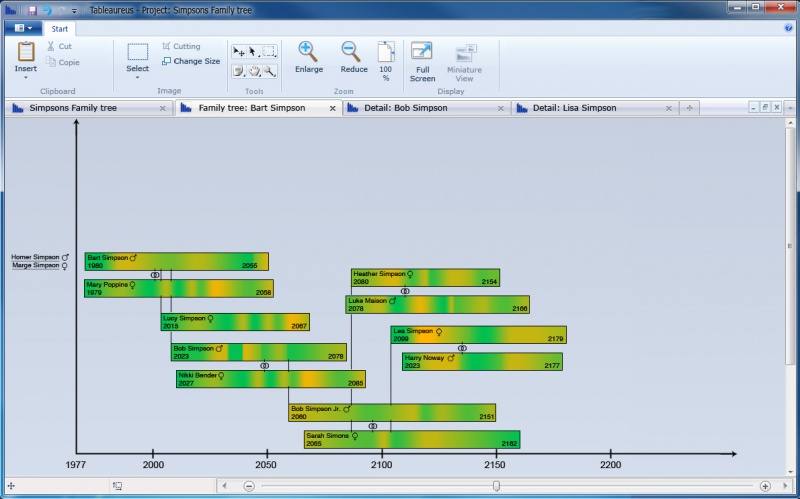Open the application menu button dropdown
The height and width of the screenshot is (499, 800).
tap(22, 29)
